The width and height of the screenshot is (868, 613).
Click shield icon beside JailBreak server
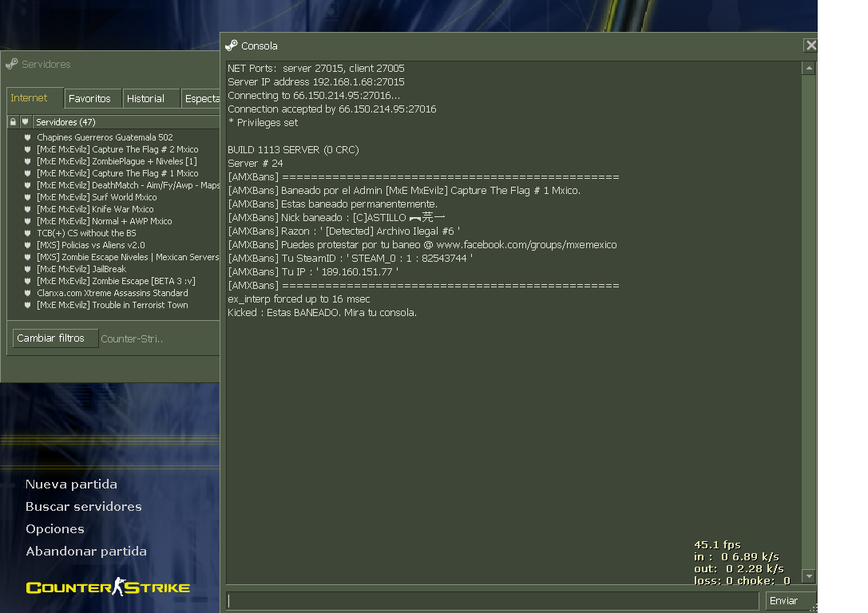point(28,270)
